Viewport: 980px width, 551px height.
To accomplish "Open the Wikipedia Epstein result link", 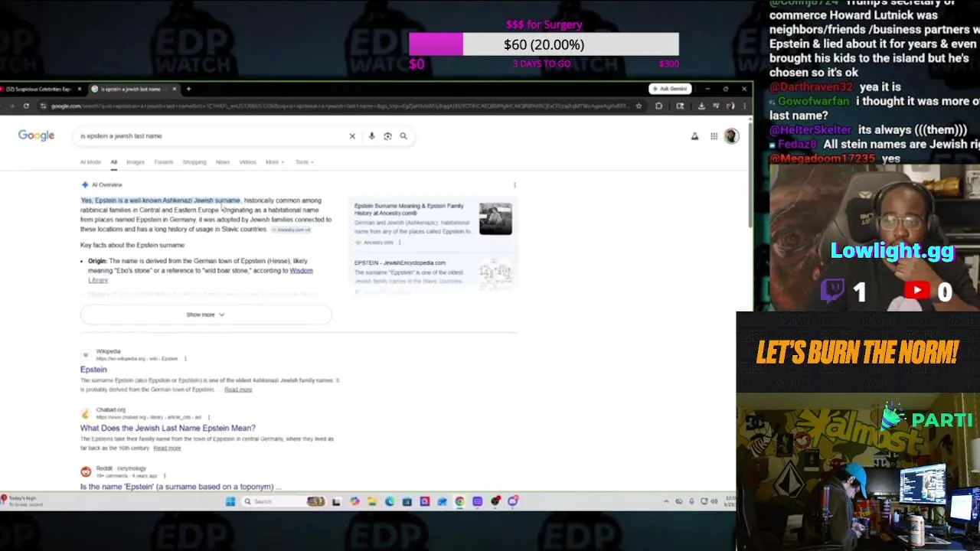I will pos(93,370).
